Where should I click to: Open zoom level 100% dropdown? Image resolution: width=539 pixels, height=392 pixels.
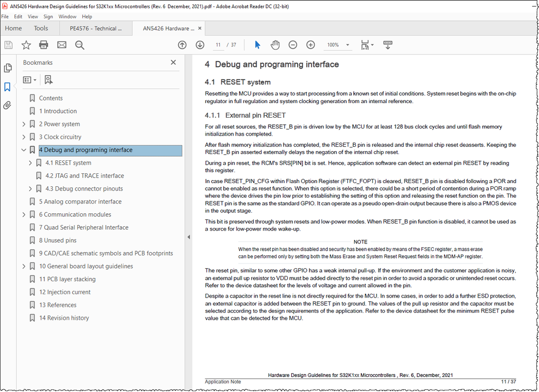[347, 45]
